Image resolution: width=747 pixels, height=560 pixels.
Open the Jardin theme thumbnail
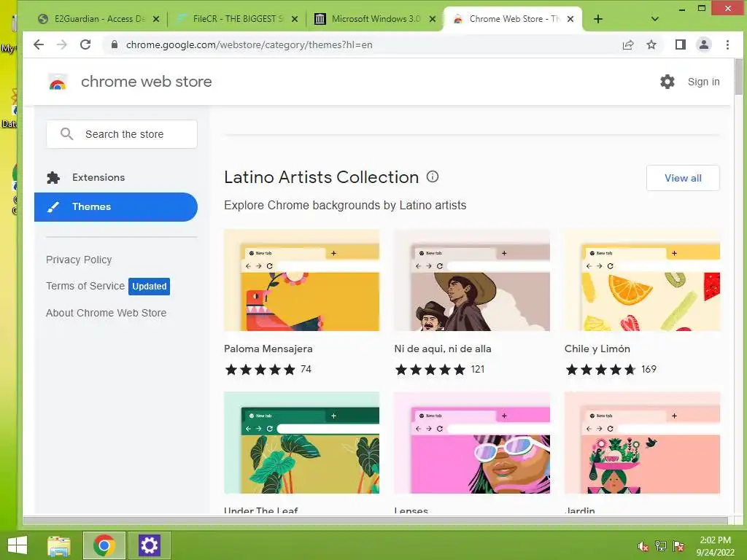pyautogui.click(x=642, y=443)
